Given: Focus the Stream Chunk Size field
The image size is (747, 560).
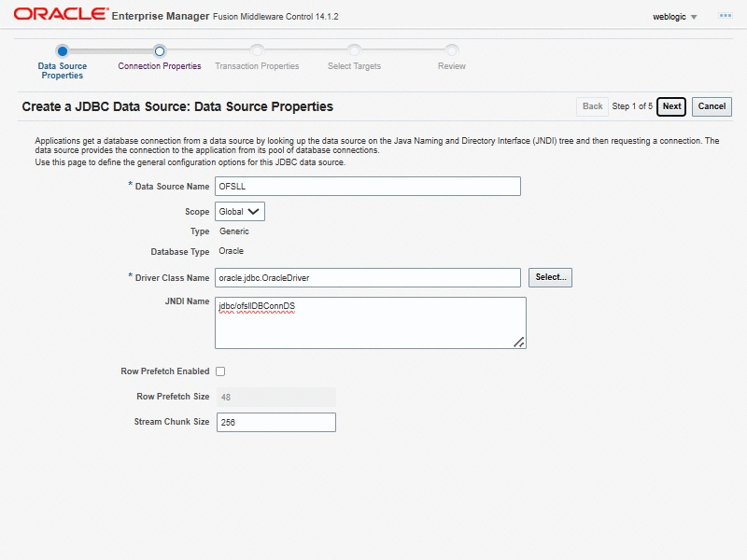Looking at the screenshot, I should 275,423.
